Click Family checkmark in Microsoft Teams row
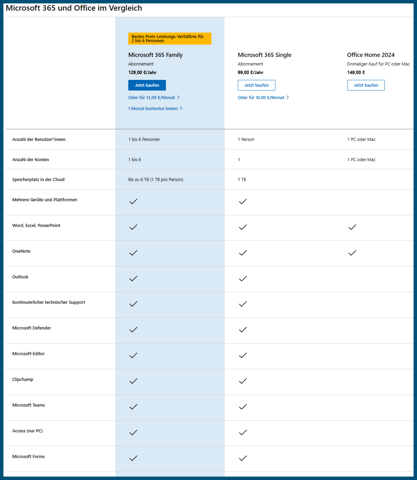417x480 pixels. pyautogui.click(x=133, y=407)
